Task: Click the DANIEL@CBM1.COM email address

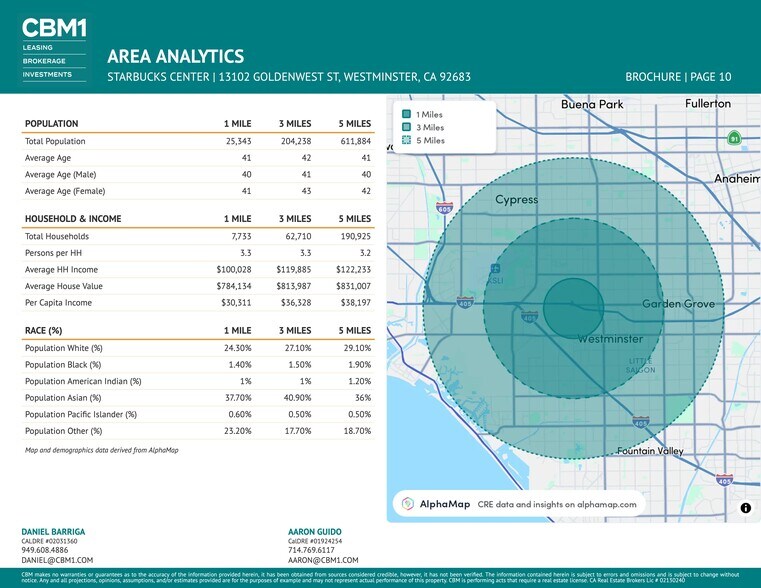Action: (x=57, y=560)
